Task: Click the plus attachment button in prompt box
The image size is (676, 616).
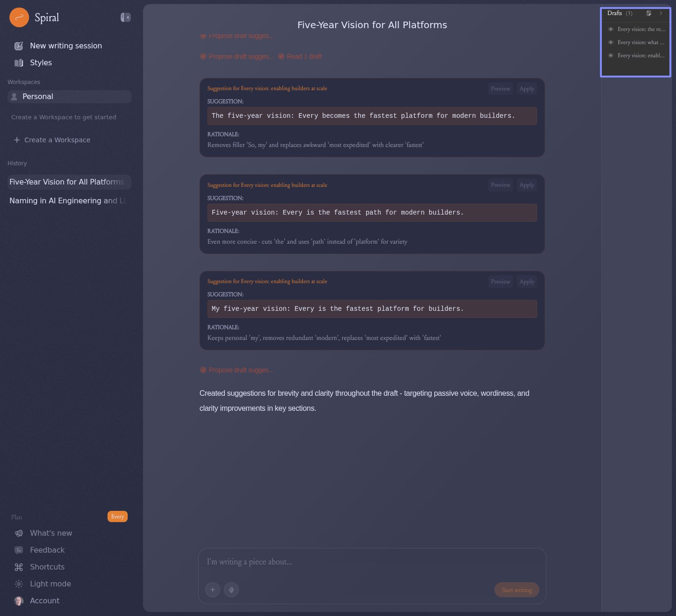Action: click(213, 590)
